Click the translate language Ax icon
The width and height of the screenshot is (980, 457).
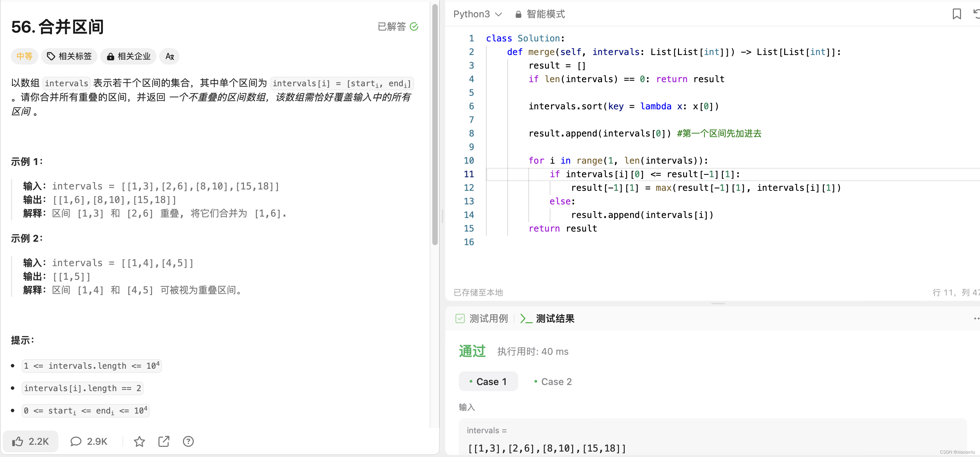point(169,56)
